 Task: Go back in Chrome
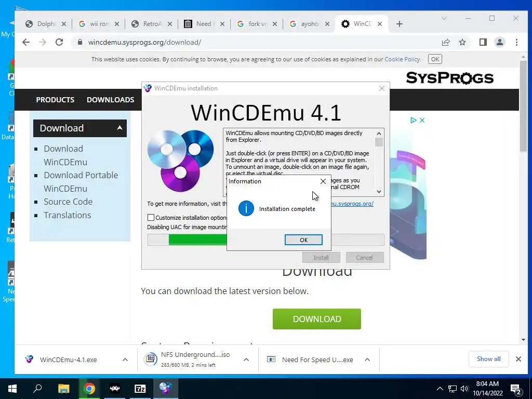pyautogui.click(x=26, y=42)
